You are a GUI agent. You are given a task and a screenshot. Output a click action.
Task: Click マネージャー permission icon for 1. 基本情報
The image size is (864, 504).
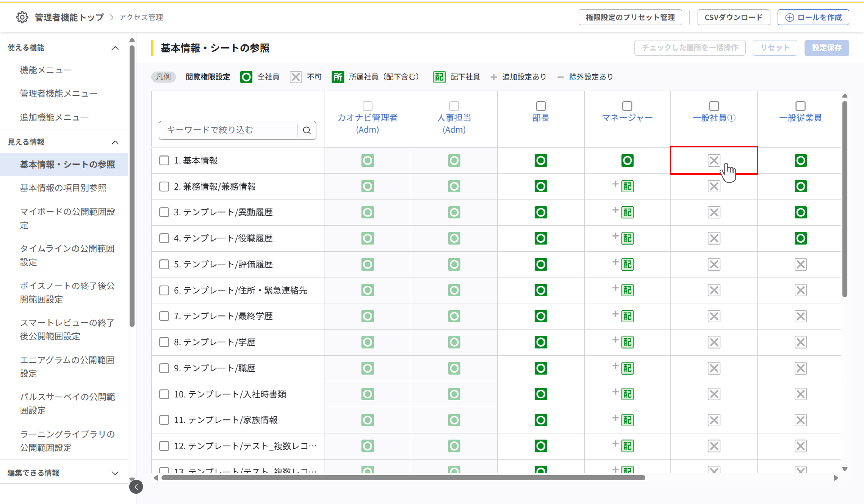pyautogui.click(x=627, y=160)
